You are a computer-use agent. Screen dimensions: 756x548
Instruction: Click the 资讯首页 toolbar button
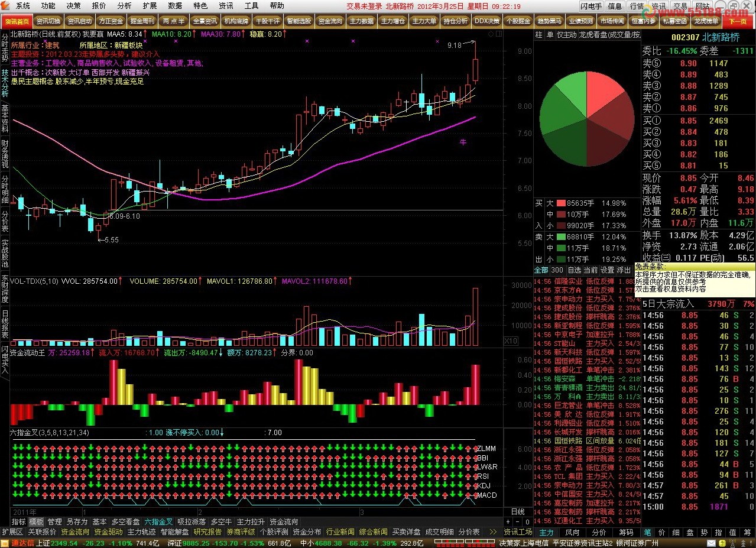point(17,21)
